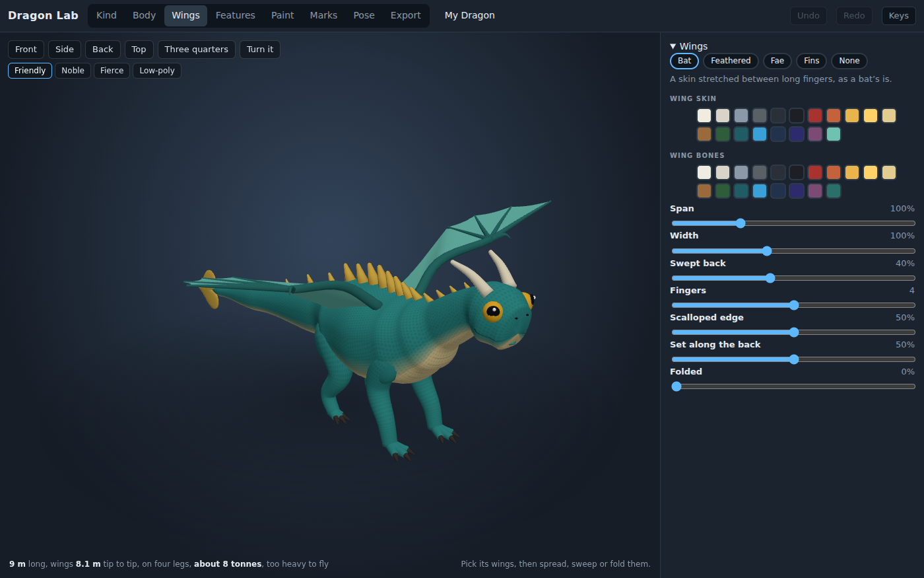This screenshot has width=924, height=578.
Task: Set wing type to None
Action: pos(849,61)
